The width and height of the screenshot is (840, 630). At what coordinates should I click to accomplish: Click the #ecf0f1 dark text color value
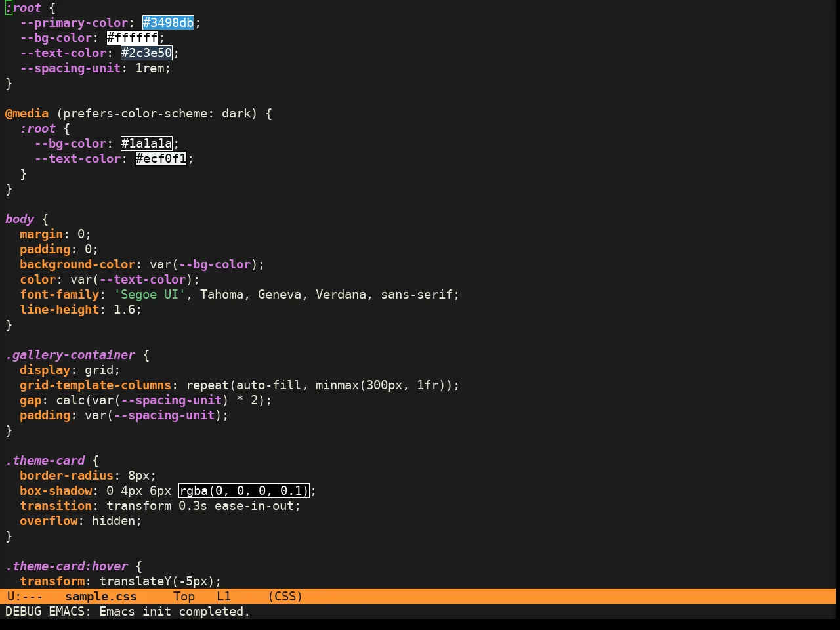161,159
